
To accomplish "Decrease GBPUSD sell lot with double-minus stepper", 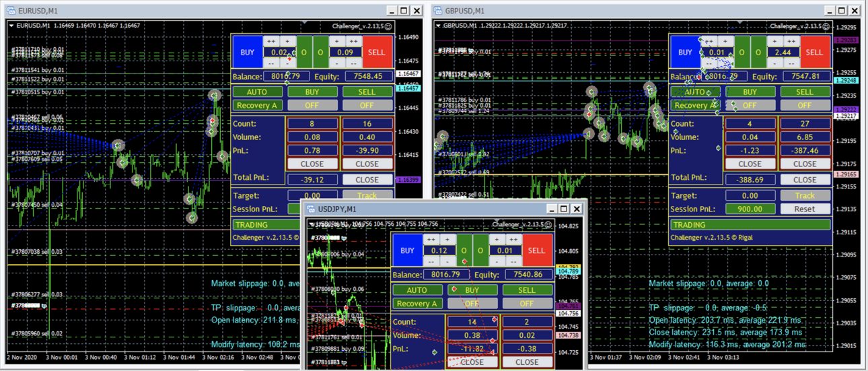I will (x=791, y=63).
